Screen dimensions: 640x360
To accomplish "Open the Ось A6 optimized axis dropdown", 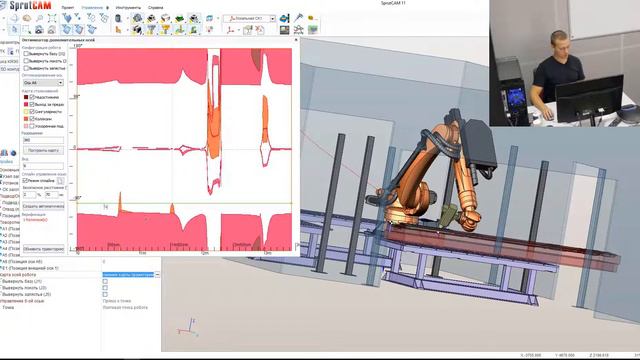I will coord(43,82).
